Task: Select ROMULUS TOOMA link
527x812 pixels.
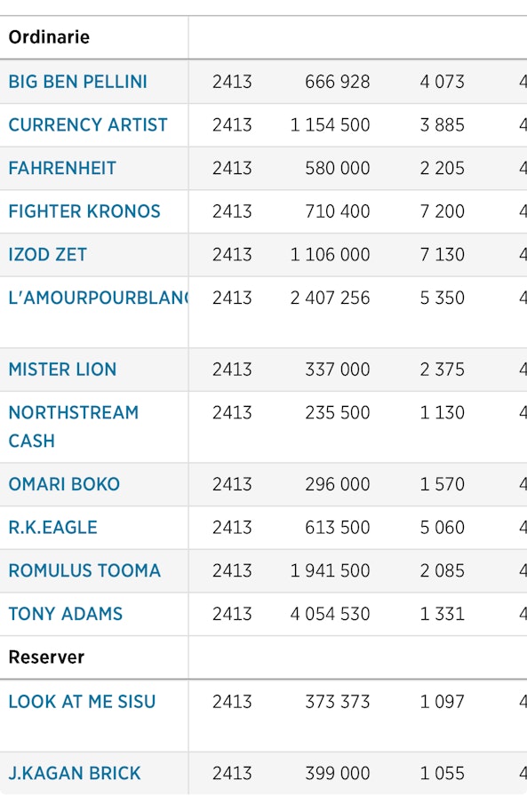Action: tap(84, 570)
